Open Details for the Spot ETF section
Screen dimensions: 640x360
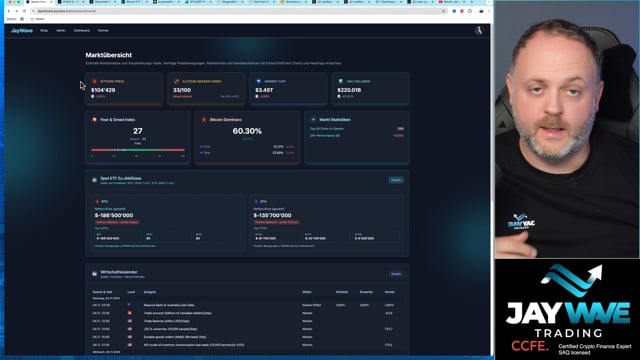[396, 180]
